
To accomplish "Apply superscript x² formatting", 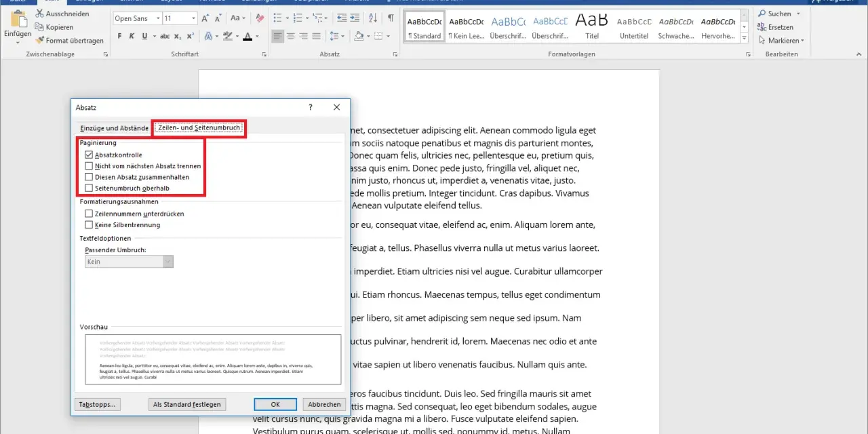I will click(x=191, y=36).
